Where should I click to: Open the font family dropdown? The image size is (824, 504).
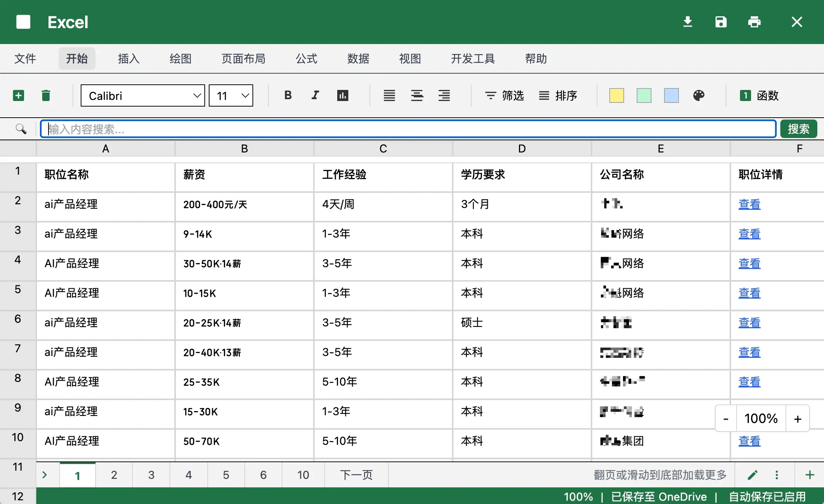[143, 95]
